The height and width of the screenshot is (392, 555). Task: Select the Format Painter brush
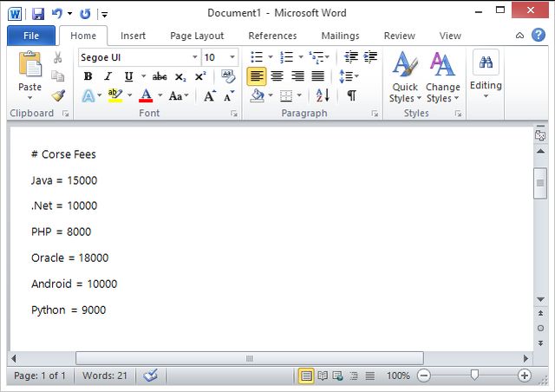[58, 95]
